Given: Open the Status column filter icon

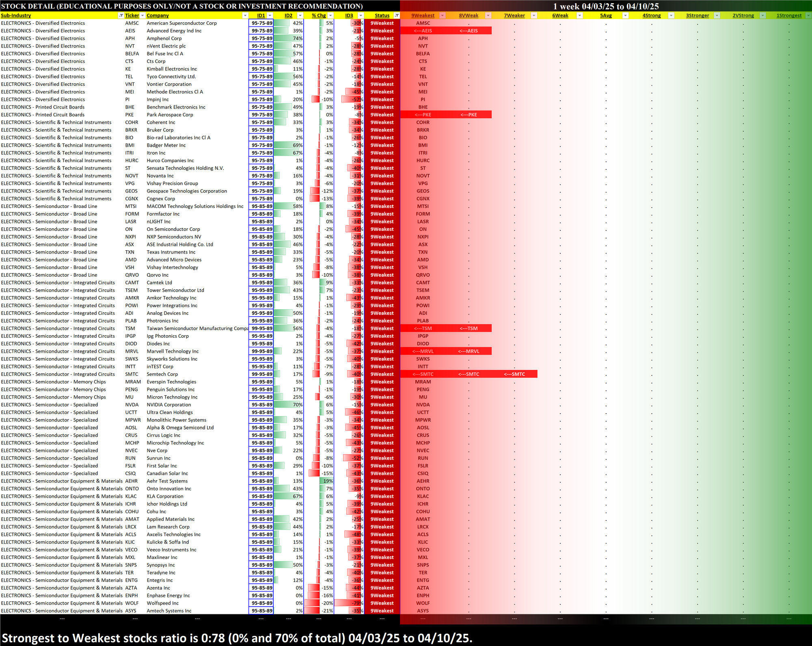Looking at the screenshot, I should pyautogui.click(x=397, y=15).
